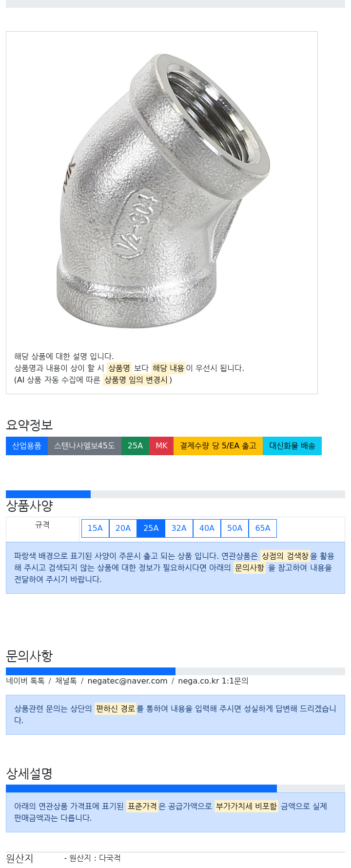Select the 50A size option
The width and height of the screenshot is (351, 868).
(234, 528)
